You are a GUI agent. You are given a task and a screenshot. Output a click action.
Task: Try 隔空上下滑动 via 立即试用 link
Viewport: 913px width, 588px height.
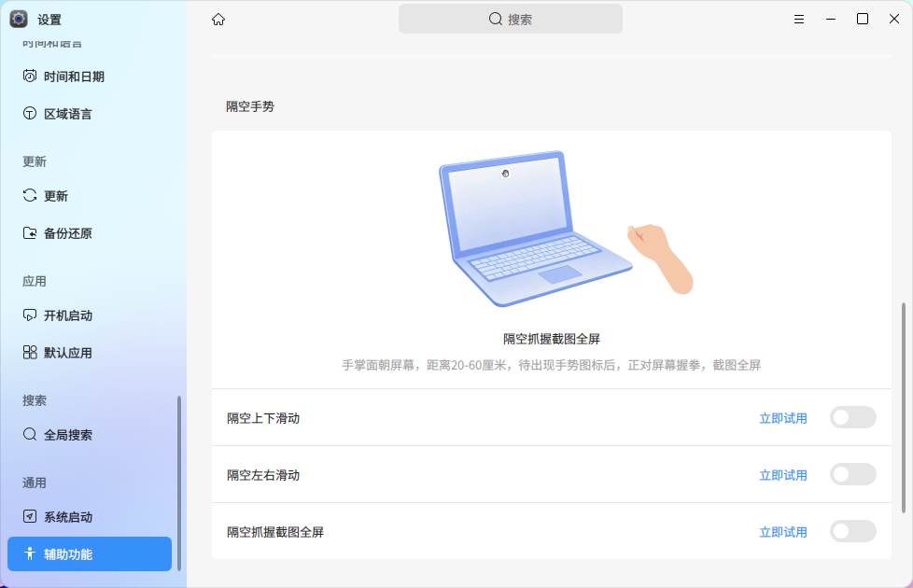[783, 418]
